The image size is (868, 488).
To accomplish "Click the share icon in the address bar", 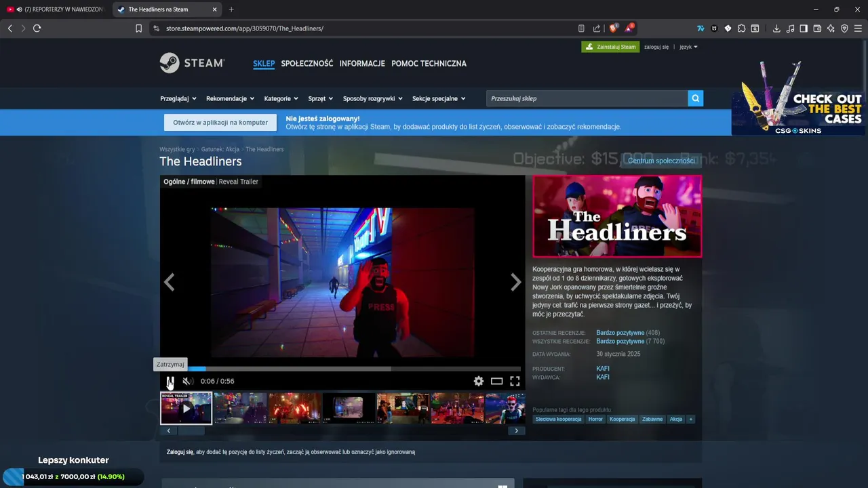I will pos(597,28).
